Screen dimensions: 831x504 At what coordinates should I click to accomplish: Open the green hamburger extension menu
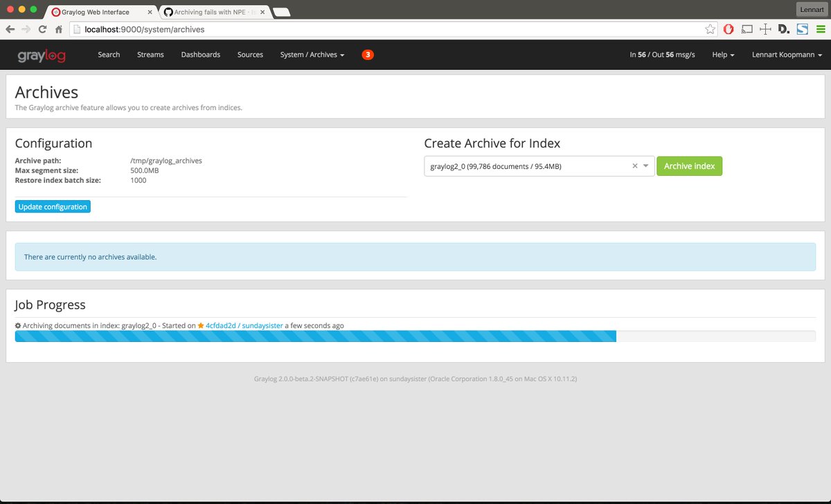pyautogui.click(x=821, y=29)
